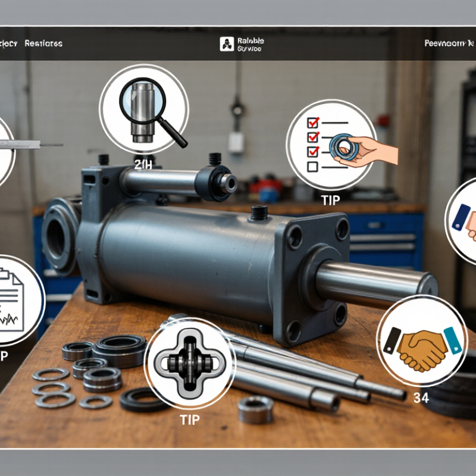Click the 34 label under handshake
The height and width of the screenshot is (476, 476).
click(x=421, y=397)
